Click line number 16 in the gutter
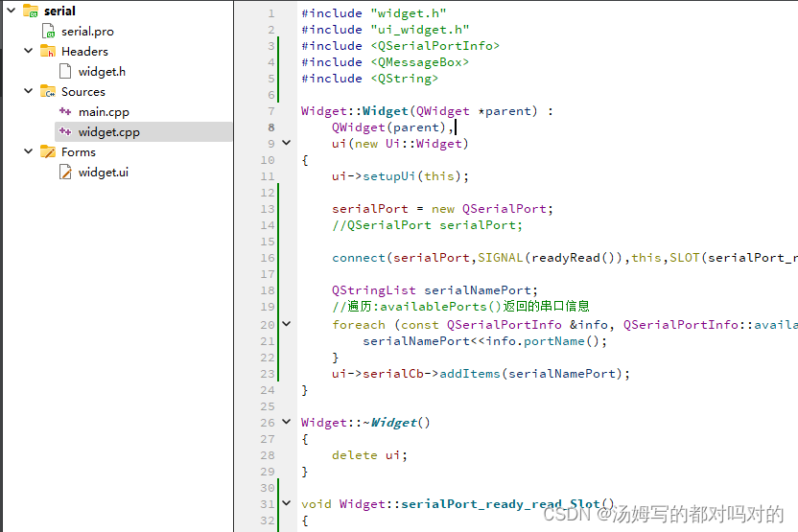This screenshot has height=532, width=798. point(268,258)
